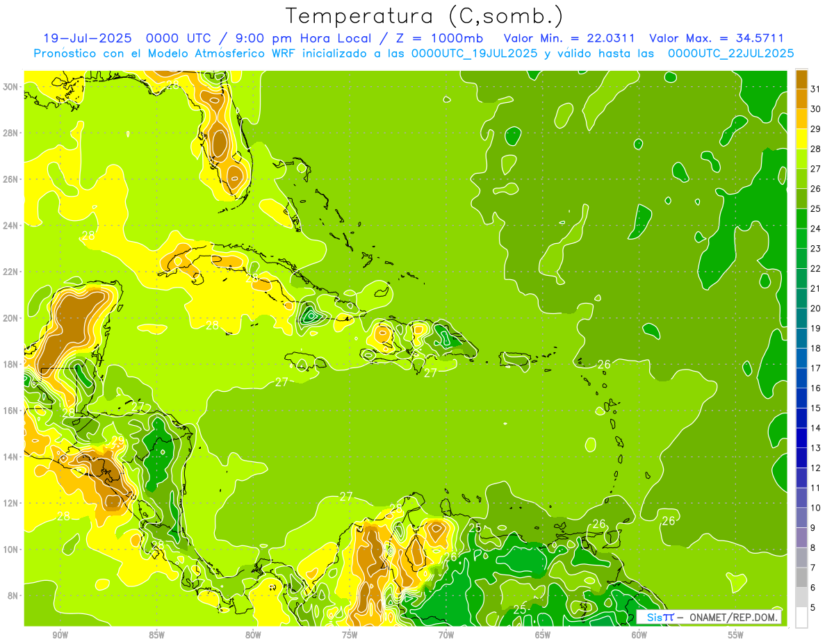Click the 16N latitude axis label
Viewport: 834px width, 644px height.
[x=12, y=411]
